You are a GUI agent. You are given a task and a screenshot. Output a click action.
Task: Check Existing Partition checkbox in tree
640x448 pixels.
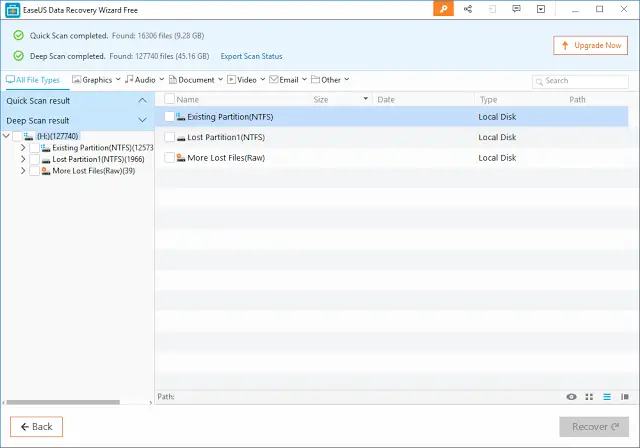pyautogui.click(x=34, y=148)
